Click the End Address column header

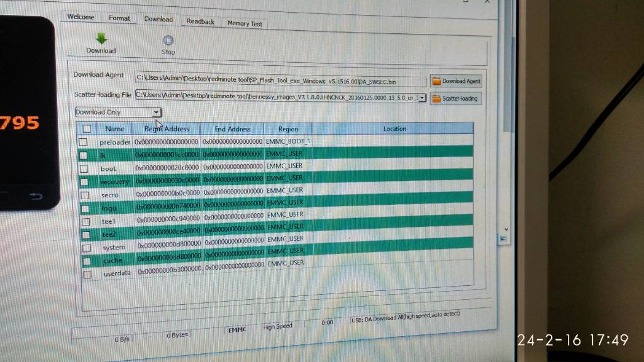click(233, 129)
